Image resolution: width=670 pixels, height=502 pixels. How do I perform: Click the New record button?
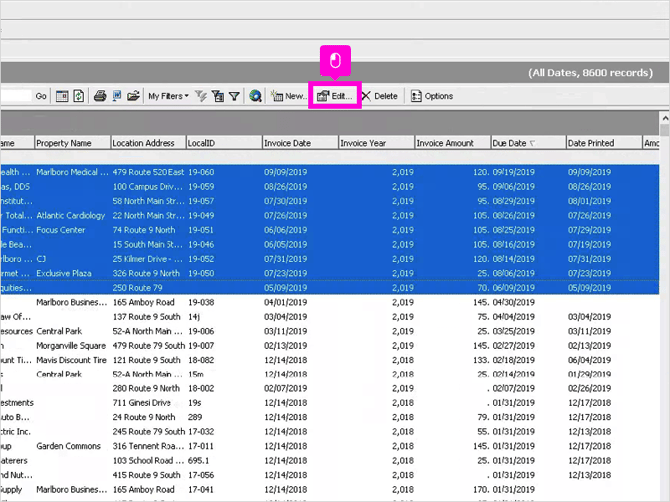tap(288, 96)
